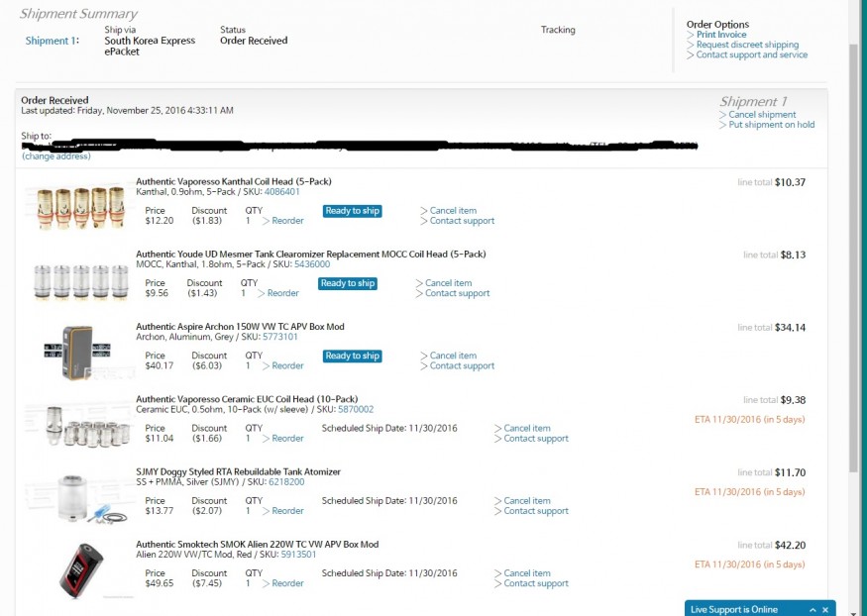The height and width of the screenshot is (616, 867).
Task: Reorder the SMOK Alien 220W mod
Action: tap(287, 583)
